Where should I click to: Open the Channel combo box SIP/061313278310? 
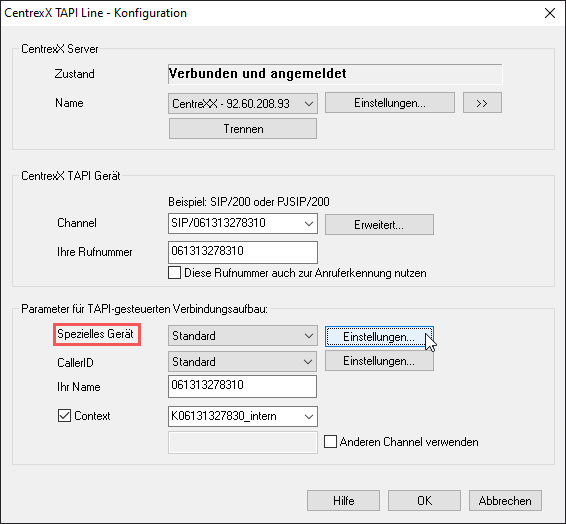point(243,223)
